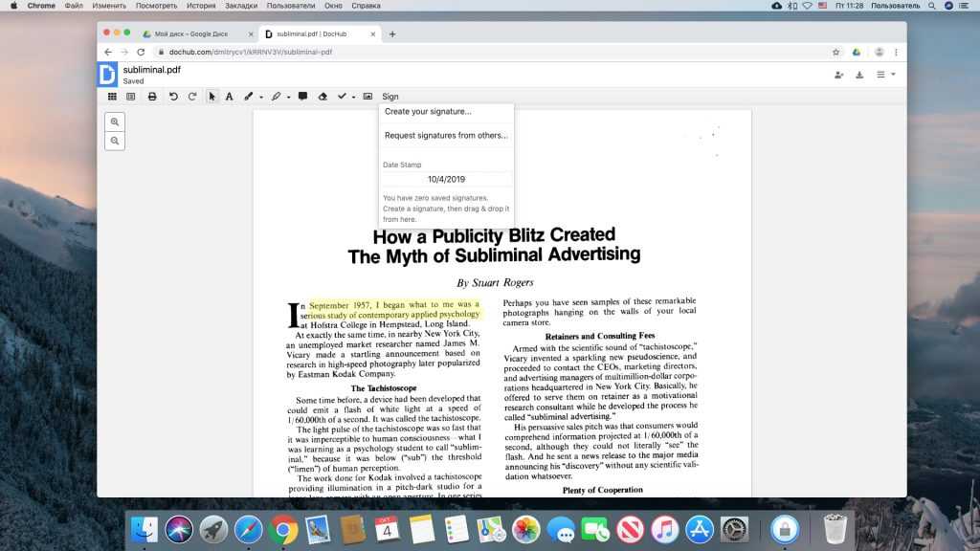Toggle the pointer select tool

[x=212, y=97]
